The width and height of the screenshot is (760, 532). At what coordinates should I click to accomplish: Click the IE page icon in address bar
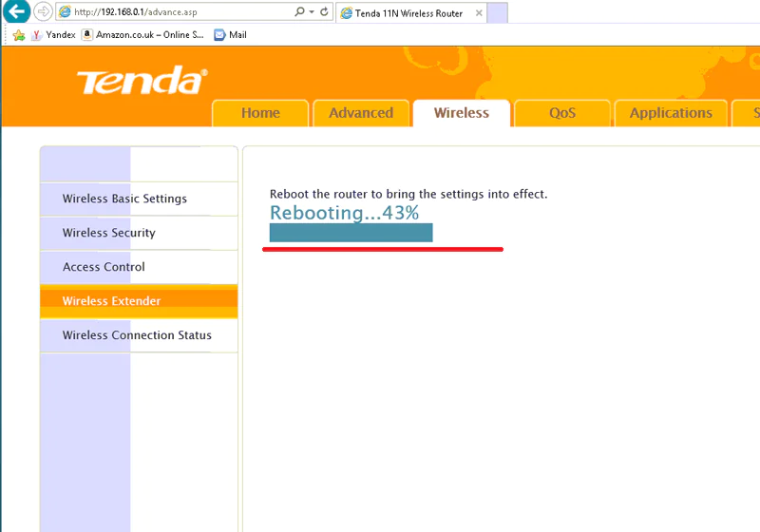coord(65,11)
